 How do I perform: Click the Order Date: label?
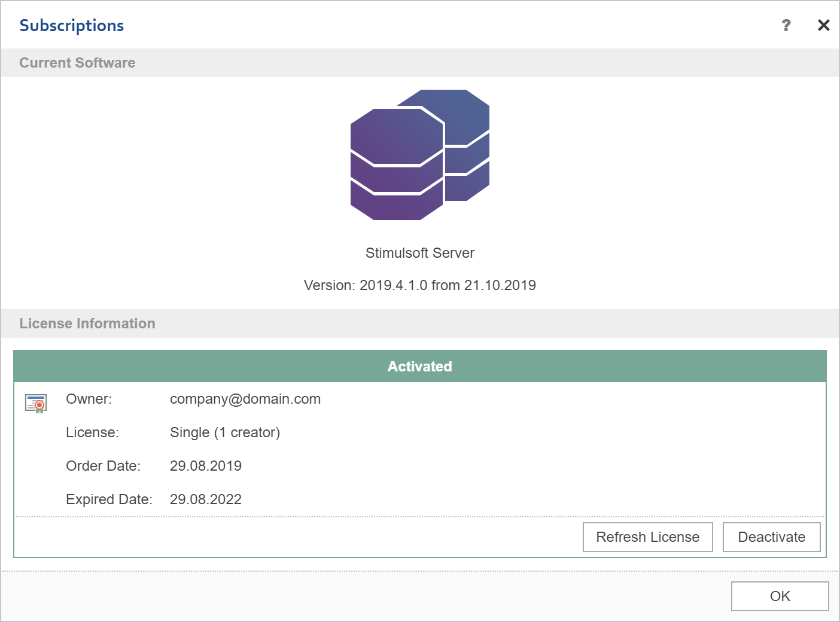click(x=104, y=466)
